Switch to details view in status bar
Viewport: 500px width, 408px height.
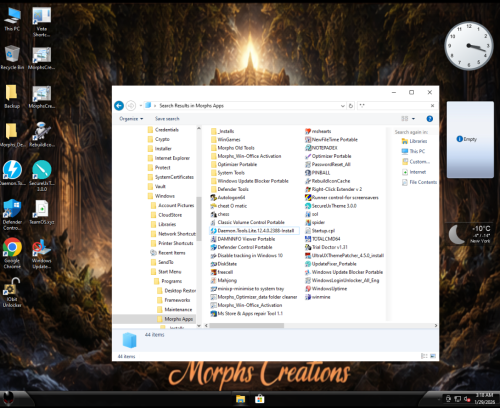point(424,356)
